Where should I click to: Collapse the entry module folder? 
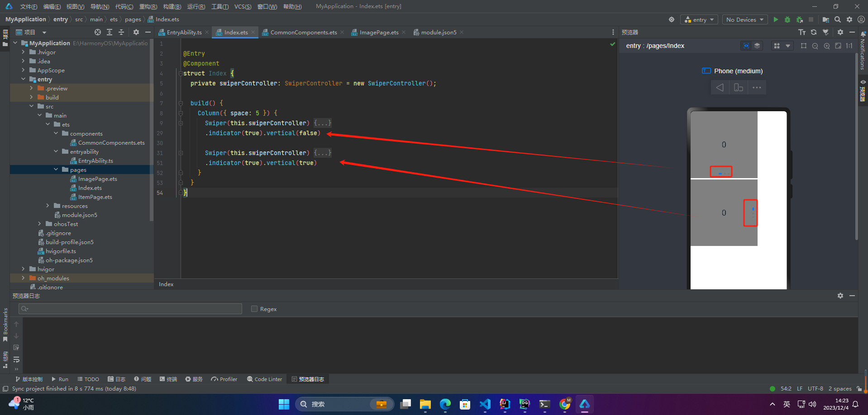tap(23, 79)
